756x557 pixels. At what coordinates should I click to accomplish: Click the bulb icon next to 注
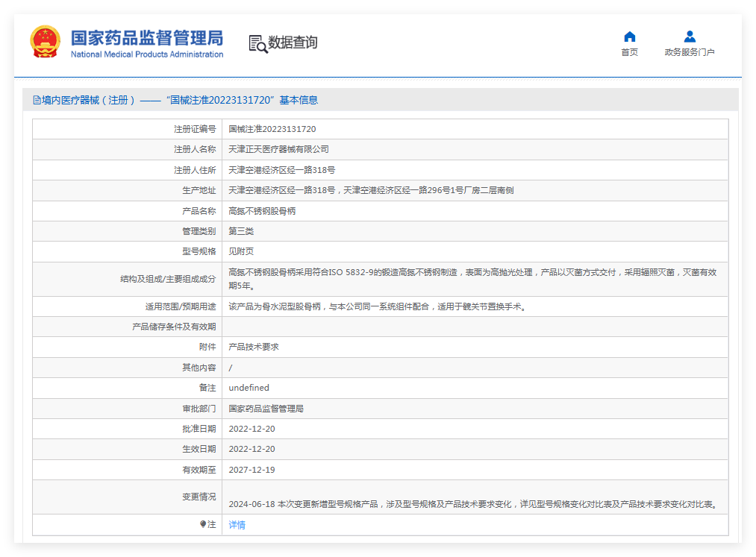203,524
